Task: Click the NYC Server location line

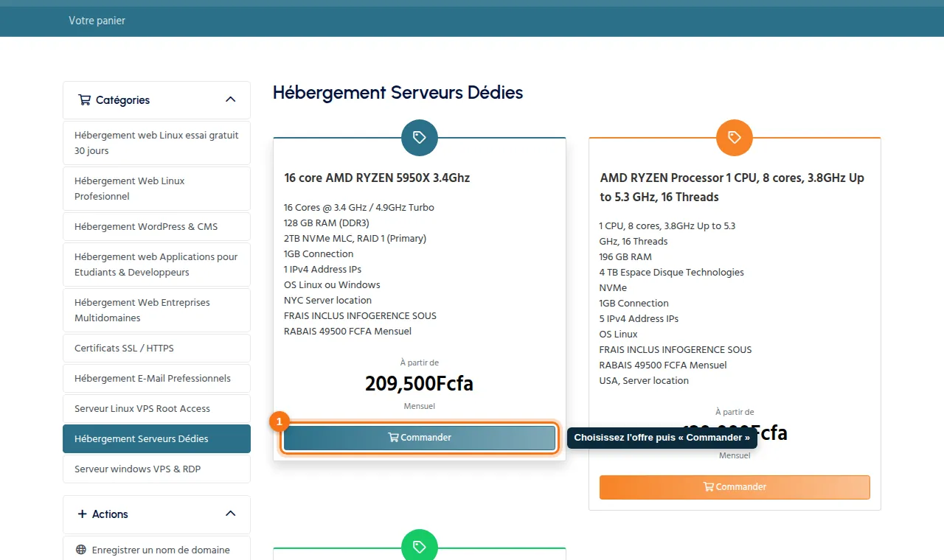Action: point(327,300)
